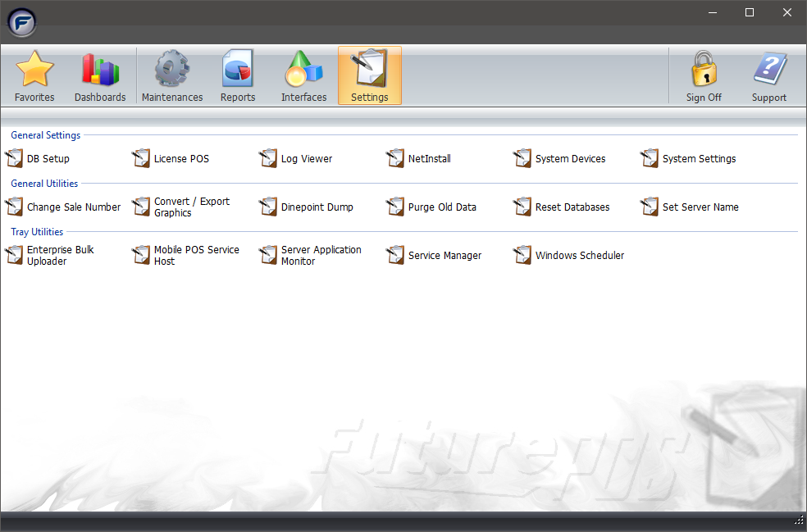The image size is (807, 532).
Task: Select the Settings clipboard toolbar icon
Action: click(x=369, y=68)
